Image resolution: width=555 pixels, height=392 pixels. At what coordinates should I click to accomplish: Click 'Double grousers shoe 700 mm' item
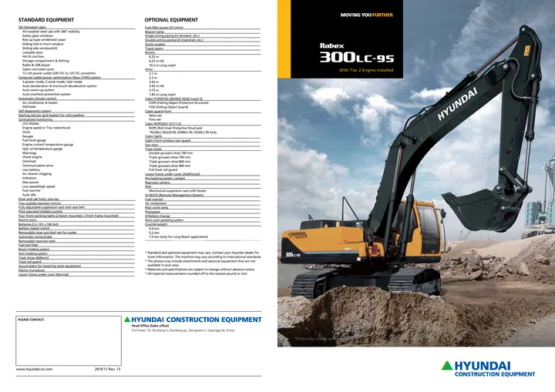click(170, 153)
